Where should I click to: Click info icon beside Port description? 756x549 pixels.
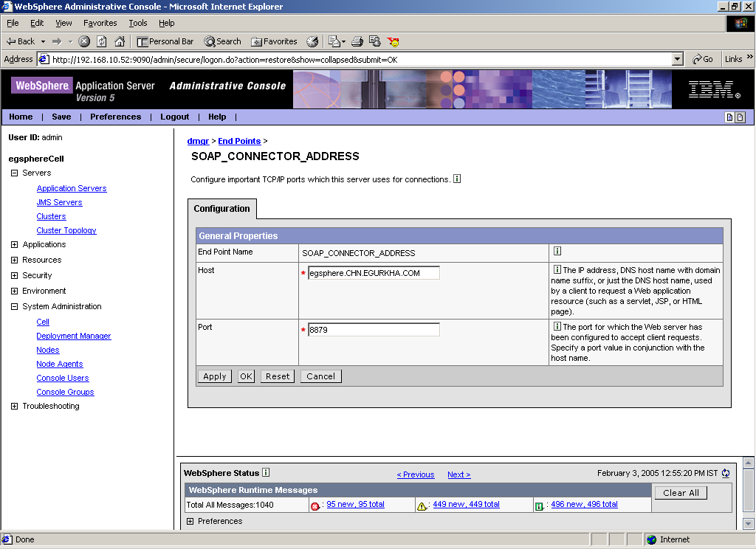(x=557, y=326)
